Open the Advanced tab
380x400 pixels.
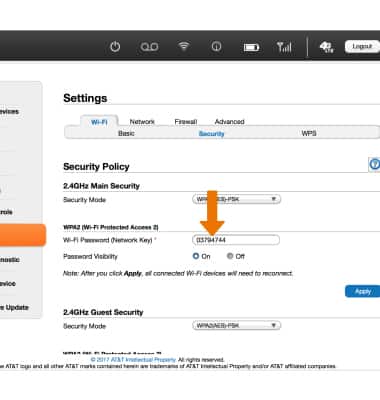click(229, 122)
